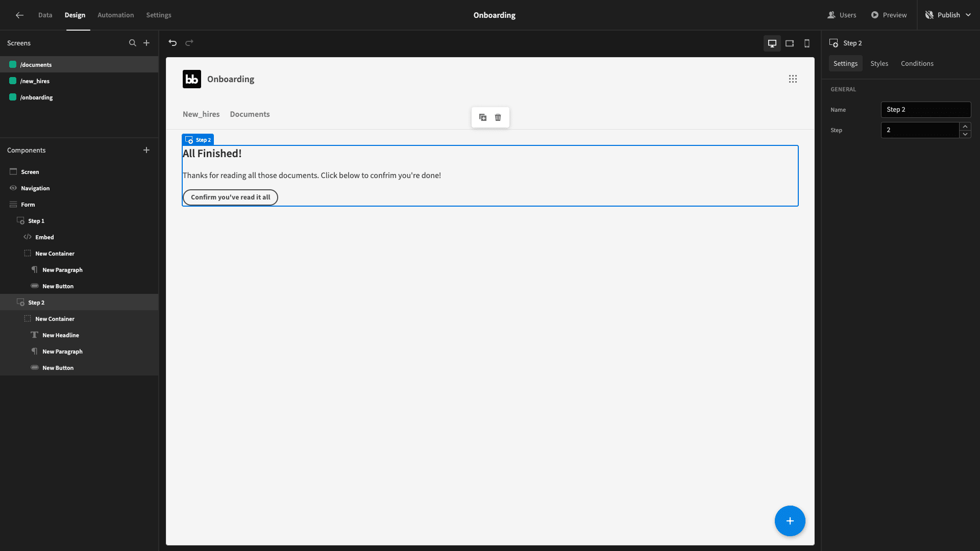This screenshot has width=980, height=551.
Task: Click the undo arrow icon
Action: tap(173, 43)
